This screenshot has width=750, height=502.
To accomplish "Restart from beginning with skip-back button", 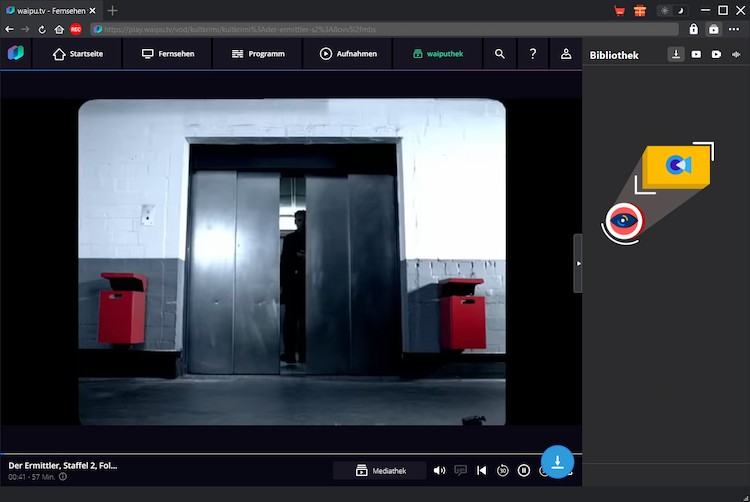I will pyautogui.click(x=481, y=471).
